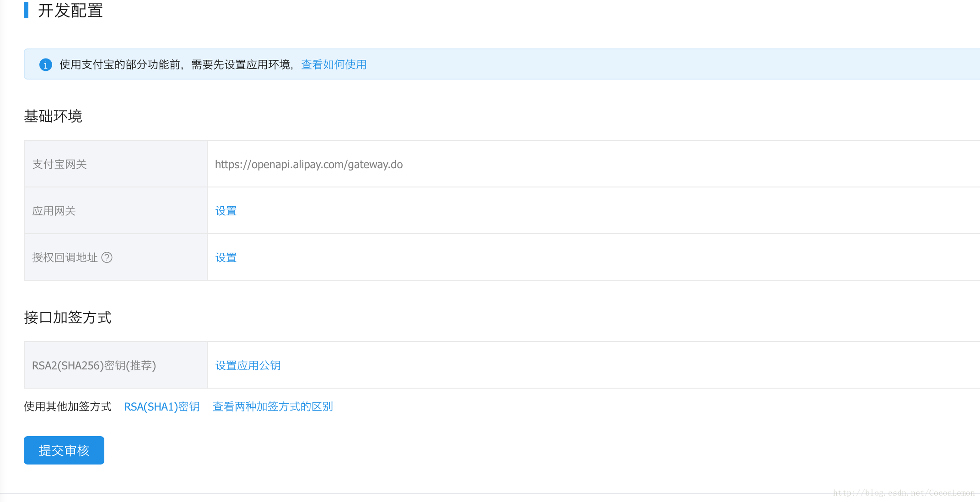This screenshot has height=502, width=980.
Task: Click the question mark icon next to 授权回调地址
Action: coord(109,257)
